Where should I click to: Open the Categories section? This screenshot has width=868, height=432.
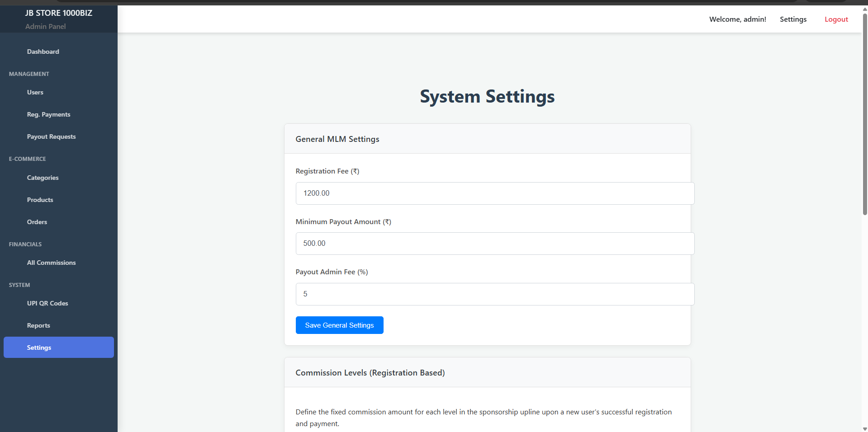(x=43, y=178)
